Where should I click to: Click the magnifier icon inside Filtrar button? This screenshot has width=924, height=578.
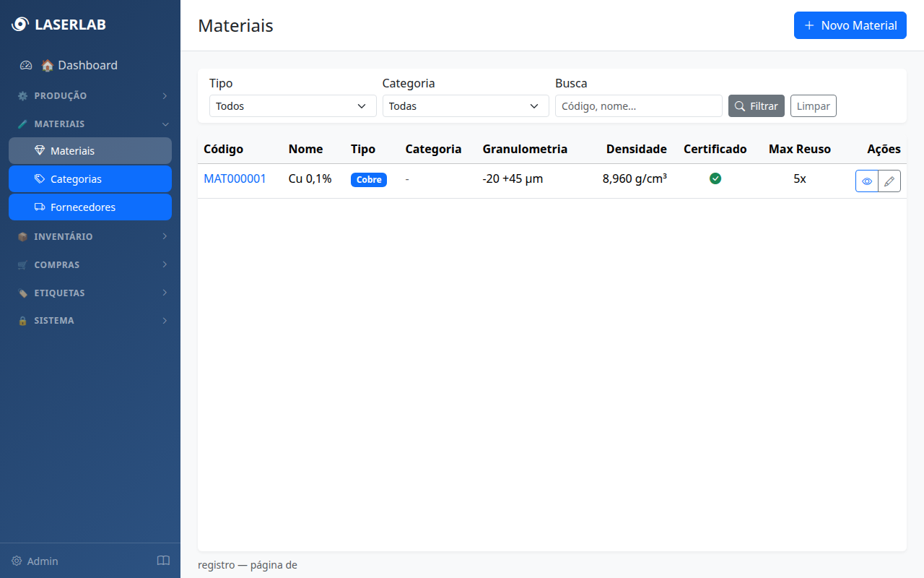point(741,105)
